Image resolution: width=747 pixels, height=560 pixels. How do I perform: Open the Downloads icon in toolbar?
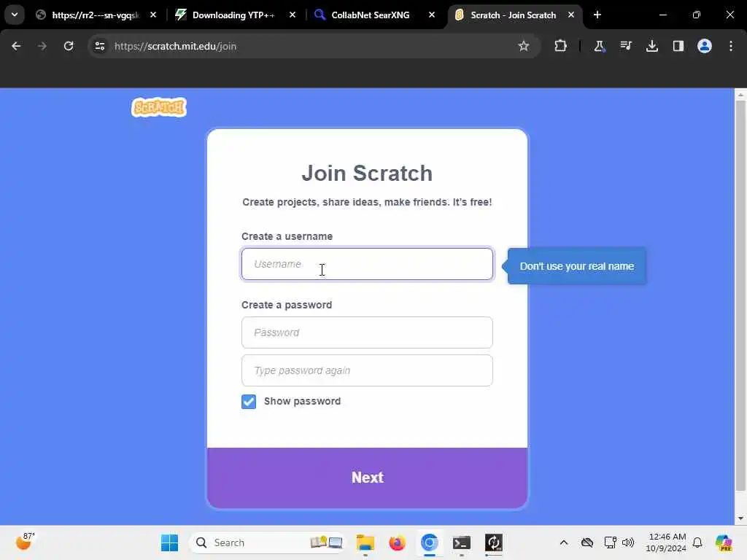651,46
